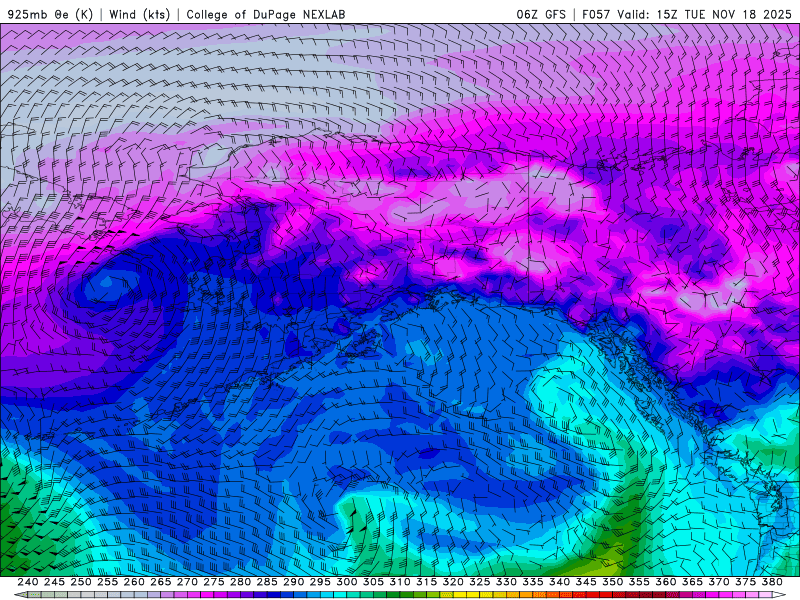Image resolution: width=800 pixels, height=600 pixels.
Task: Click the 285 colorbar label
Action: (267, 582)
